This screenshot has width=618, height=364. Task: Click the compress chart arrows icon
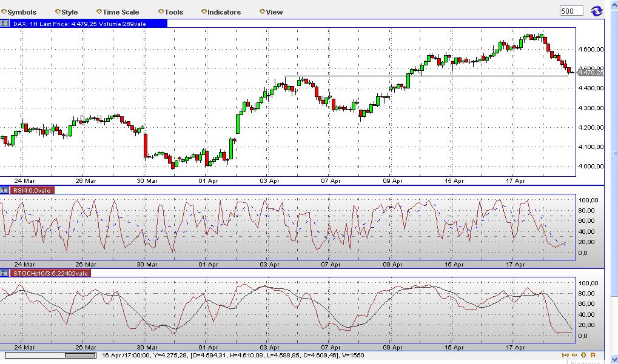565,356
